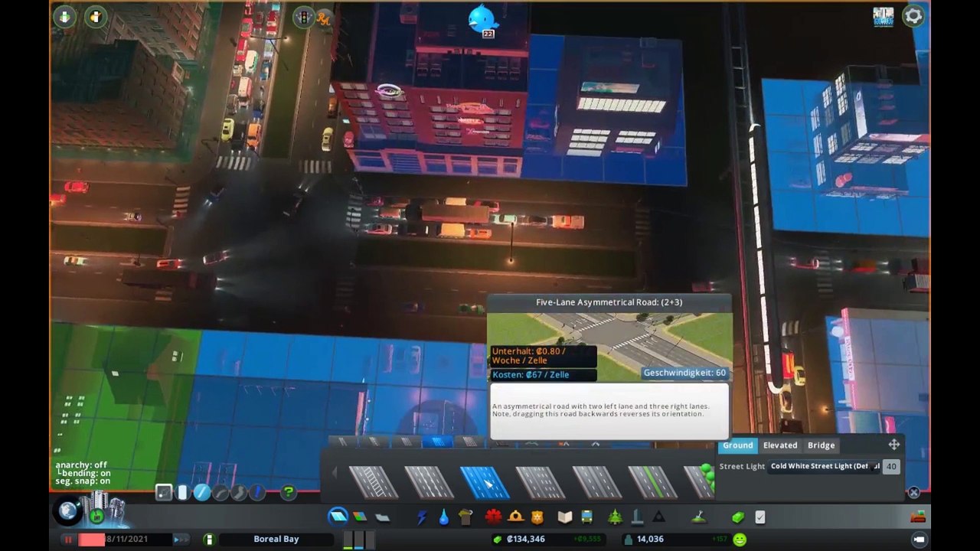Choose the first road thumbnail with striped median
Screen dimensions: 980x551
373,482
